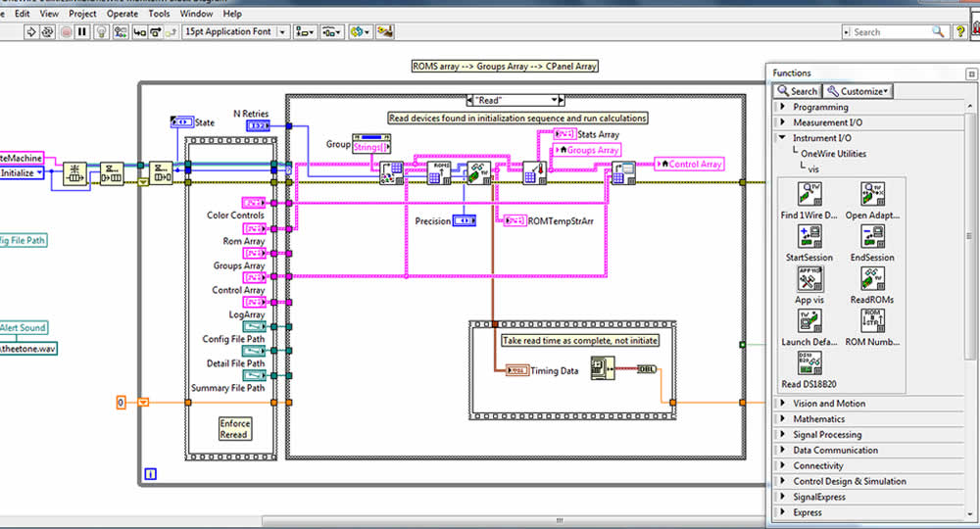Open the Operate menu
Image resolution: width=980 pixels, height=529 pixels.
122,13
